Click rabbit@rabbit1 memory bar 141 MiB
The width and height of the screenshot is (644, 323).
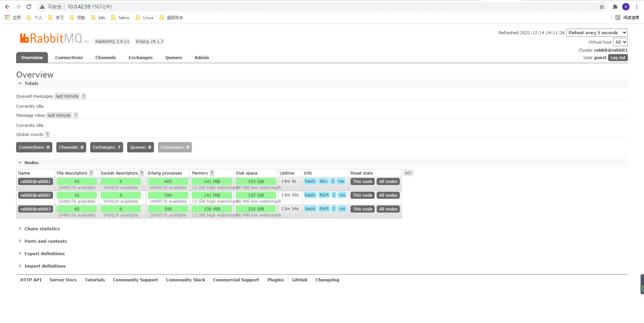point(212,181)
